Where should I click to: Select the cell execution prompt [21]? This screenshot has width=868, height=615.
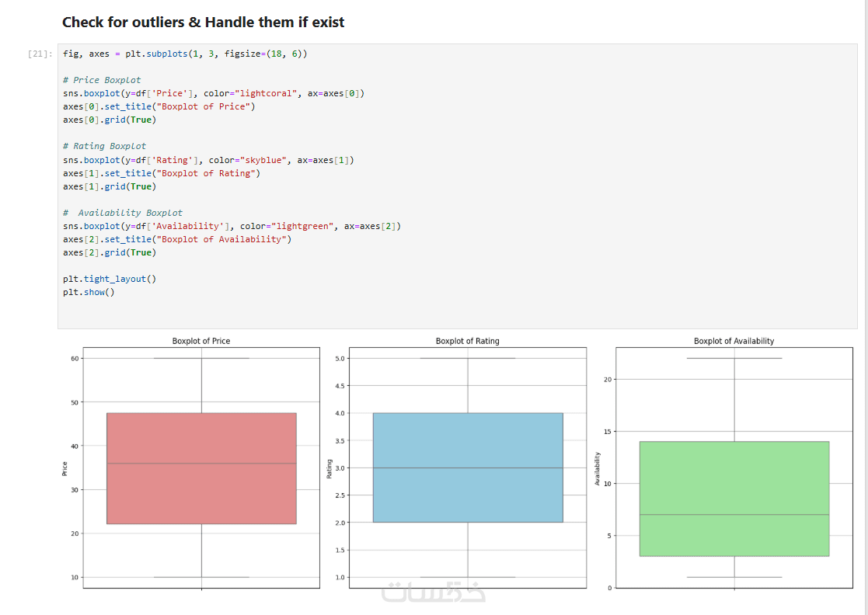point(40,54)
